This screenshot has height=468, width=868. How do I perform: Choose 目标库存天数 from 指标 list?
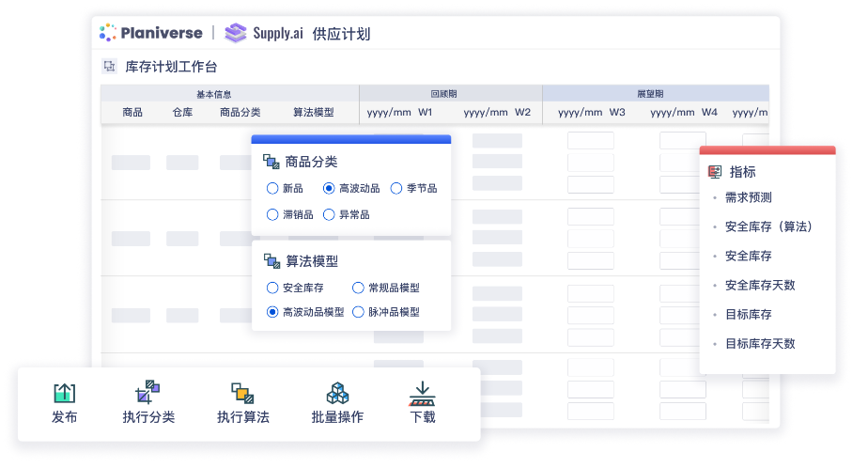pyautogui.click(x=759, y=343)
